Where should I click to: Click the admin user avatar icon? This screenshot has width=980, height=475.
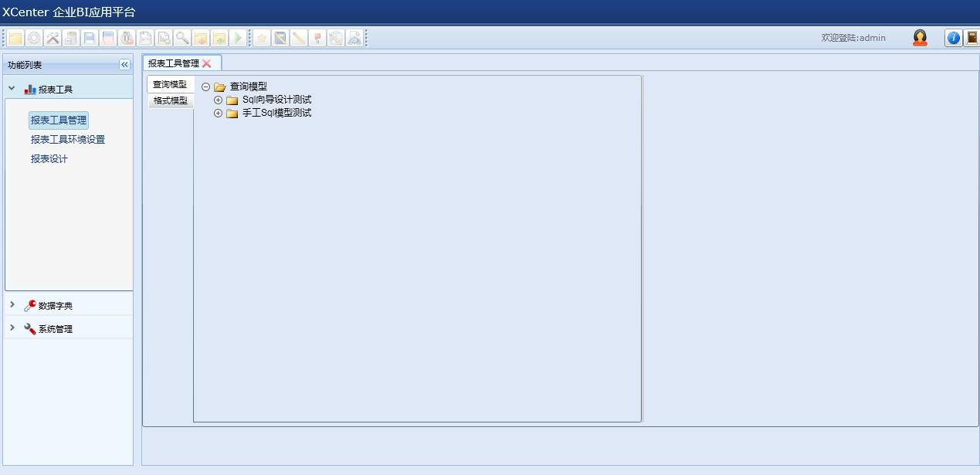tap(919, 38)
